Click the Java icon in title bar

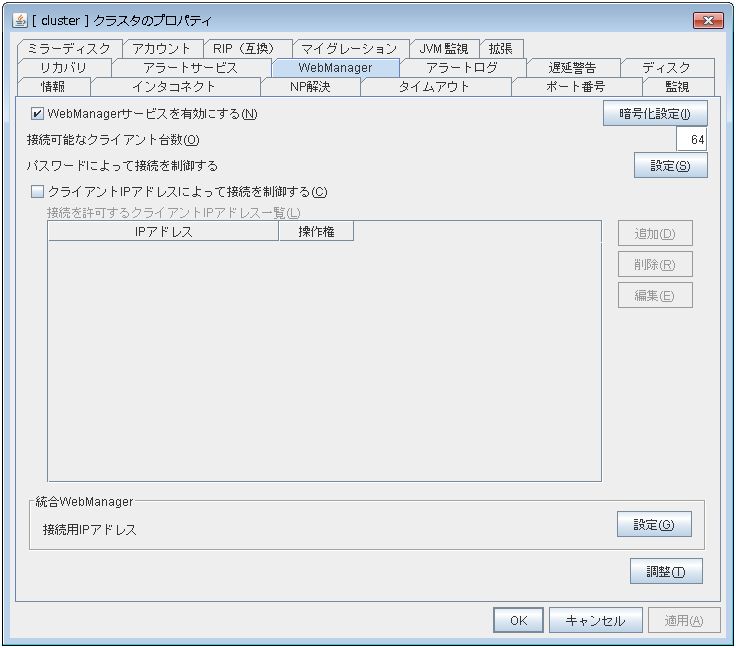(x=19, y=21)
